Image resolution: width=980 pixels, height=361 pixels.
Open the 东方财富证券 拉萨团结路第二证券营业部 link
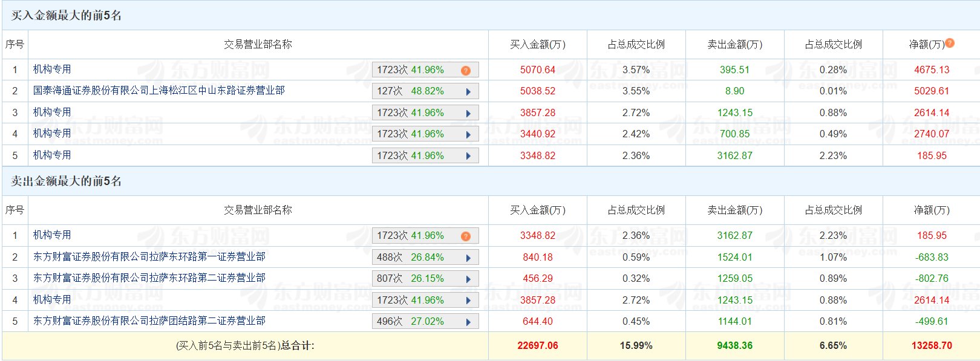click(149, 321)
